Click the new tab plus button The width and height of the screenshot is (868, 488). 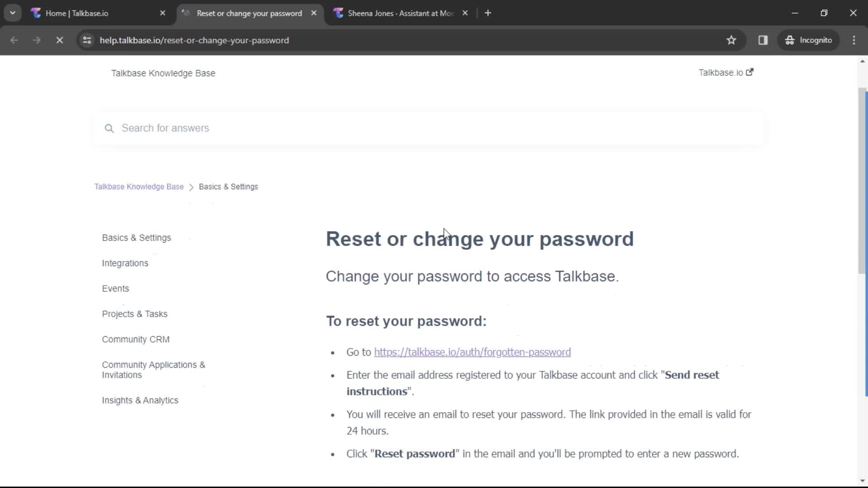coord(488,13)
